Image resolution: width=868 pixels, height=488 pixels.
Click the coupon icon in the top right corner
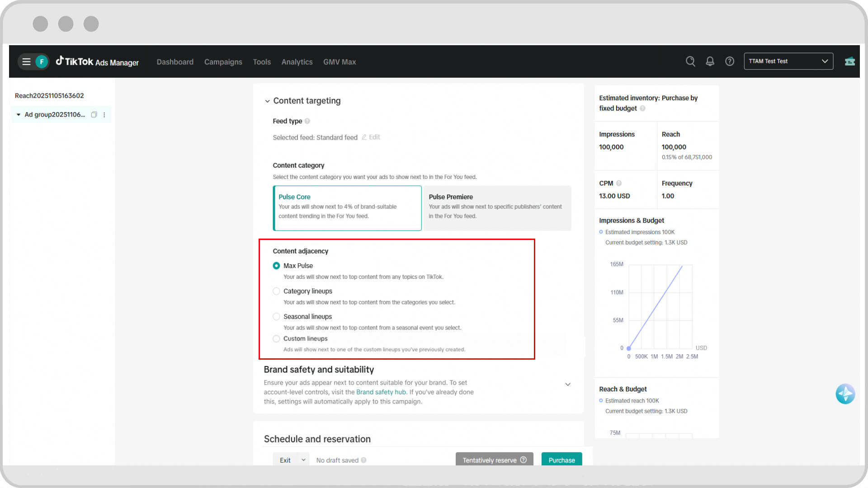coord(849,61)
